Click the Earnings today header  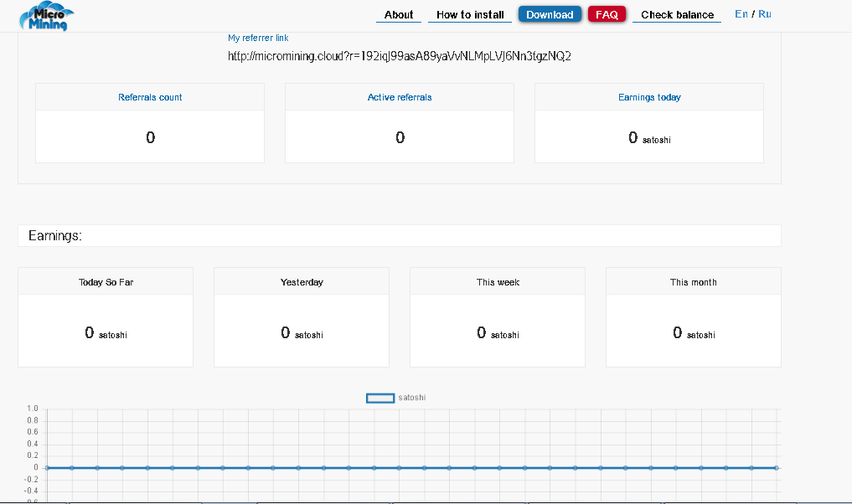pos(649,97)
